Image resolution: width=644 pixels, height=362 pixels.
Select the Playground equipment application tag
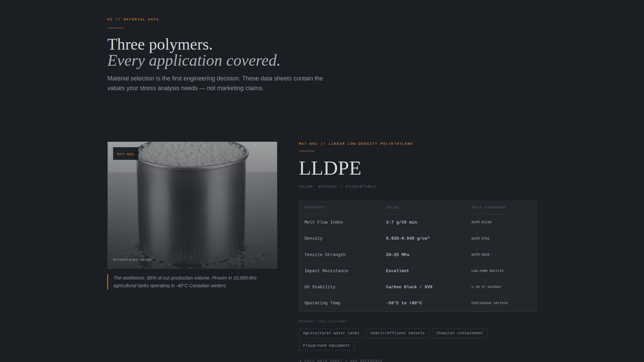point(326,346)
